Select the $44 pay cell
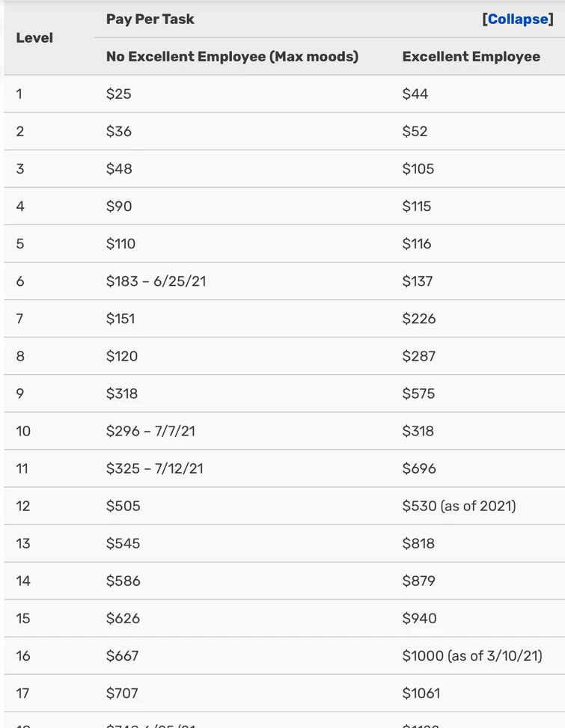Image resolution: width=565 pixels, height=728 pixels. (415, 94)
